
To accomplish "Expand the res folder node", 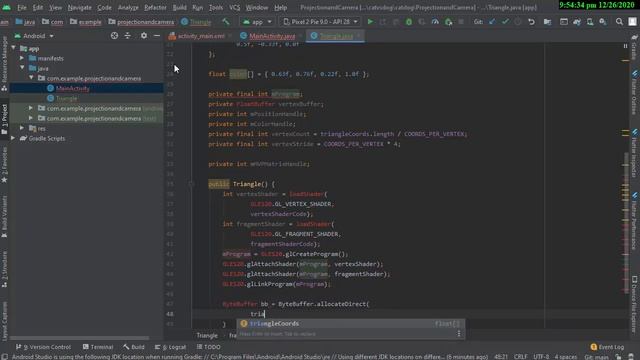I will point(22,128).
